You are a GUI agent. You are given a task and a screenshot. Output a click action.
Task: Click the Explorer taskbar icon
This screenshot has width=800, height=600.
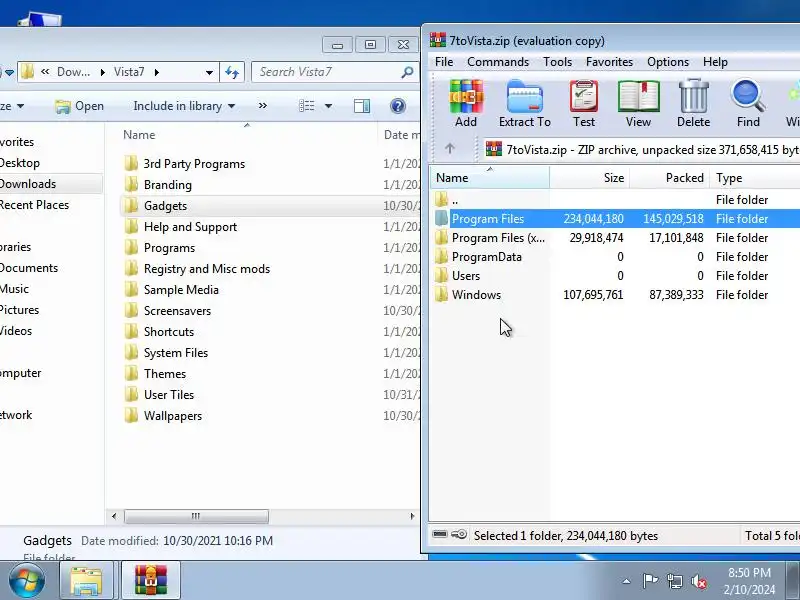(86, 580)
